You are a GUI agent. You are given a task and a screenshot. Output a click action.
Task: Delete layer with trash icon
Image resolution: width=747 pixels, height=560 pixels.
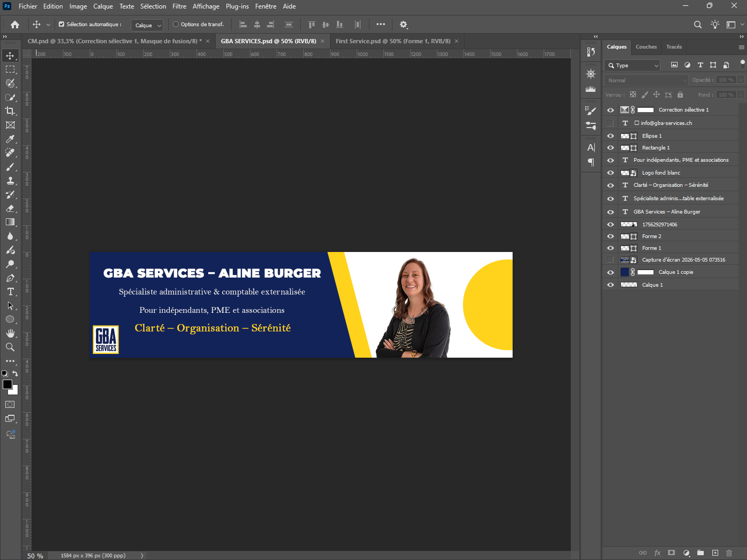click(729, 553)
